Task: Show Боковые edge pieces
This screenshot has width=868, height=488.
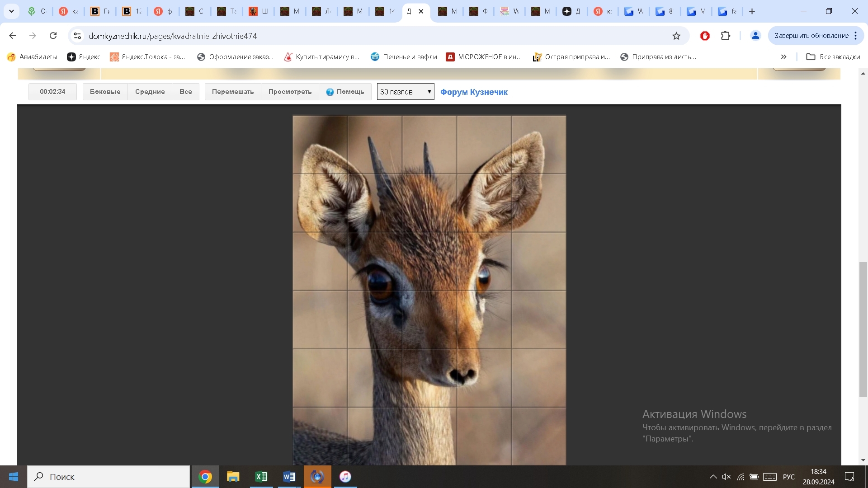Action: tap(105, 92)
